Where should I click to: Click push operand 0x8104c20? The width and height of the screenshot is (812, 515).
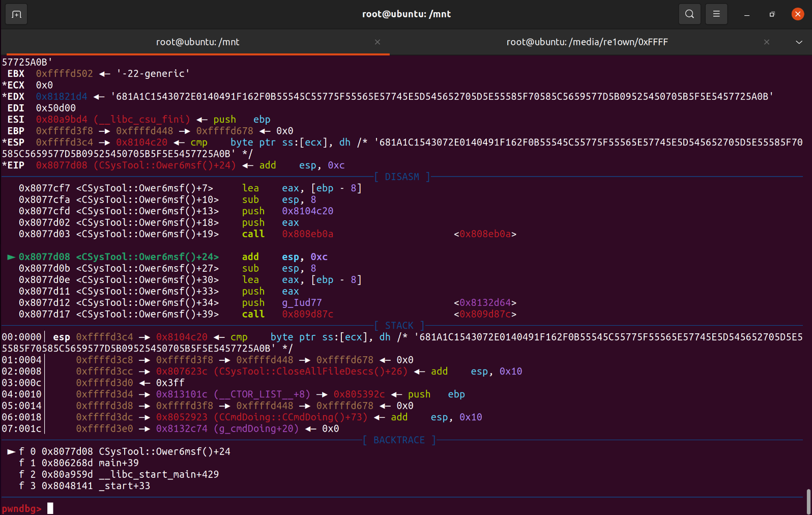(308, 211)
